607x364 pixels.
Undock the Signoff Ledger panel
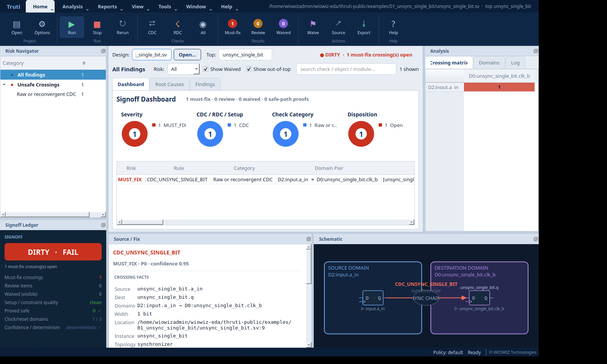click(103, 225)
